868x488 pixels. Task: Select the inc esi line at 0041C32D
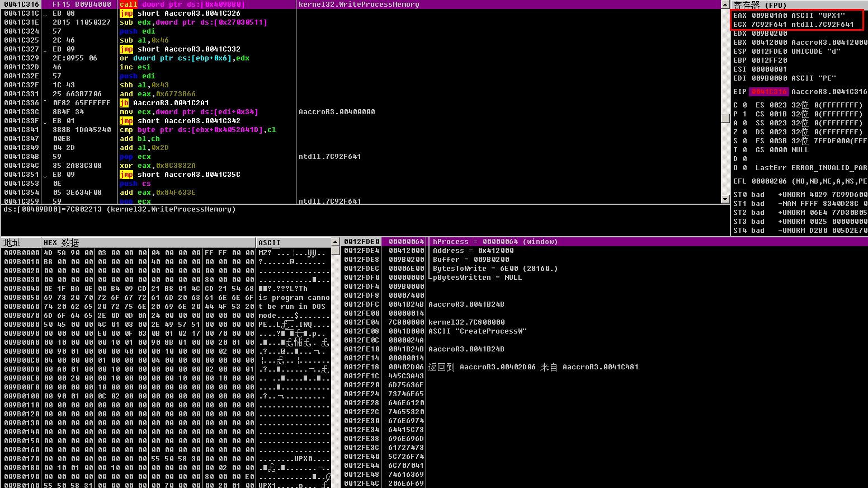pos(361,67)
